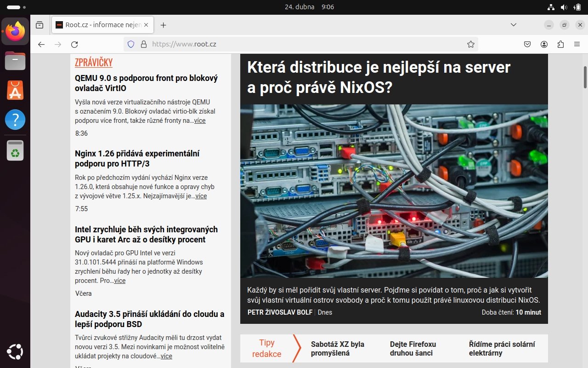Open 'Sabotáž XZ byla promyšlená' tip
Image resolution: width=588 pixels, height=368 pixels.
pyautogui.click(x=338, y=349)
